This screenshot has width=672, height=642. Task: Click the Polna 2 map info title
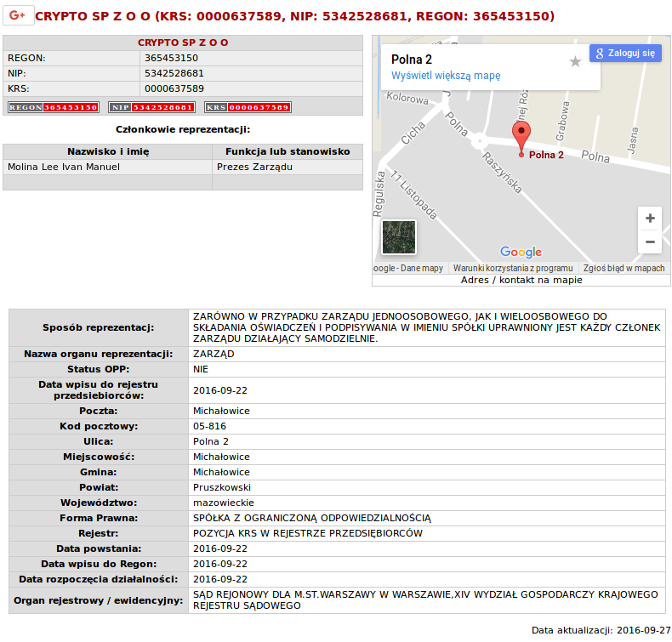412,60
